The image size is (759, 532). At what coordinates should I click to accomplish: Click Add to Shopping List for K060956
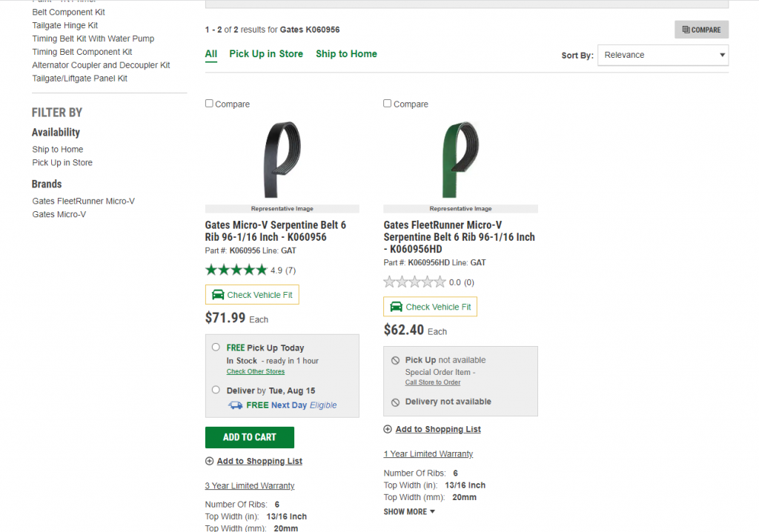click(x=259, y=461)
